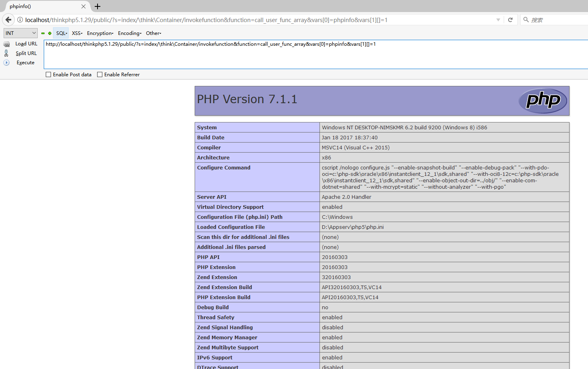Click Load URL button label
Screen dimensions: 588x369
26,44
